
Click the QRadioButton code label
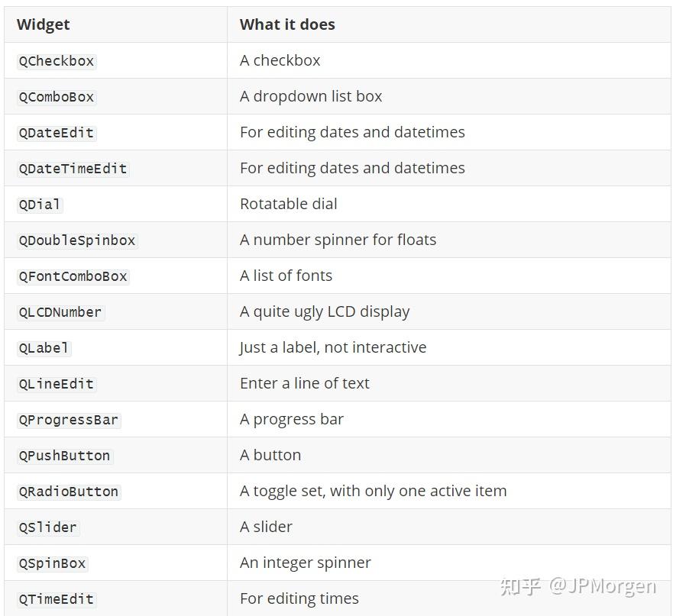click(69, 492)
